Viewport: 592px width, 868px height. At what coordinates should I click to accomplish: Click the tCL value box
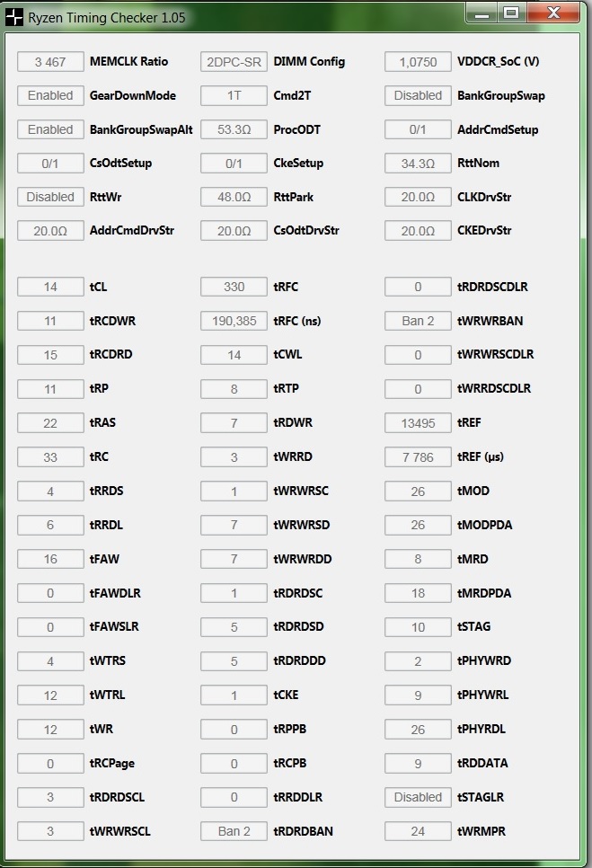click(50, 287)
